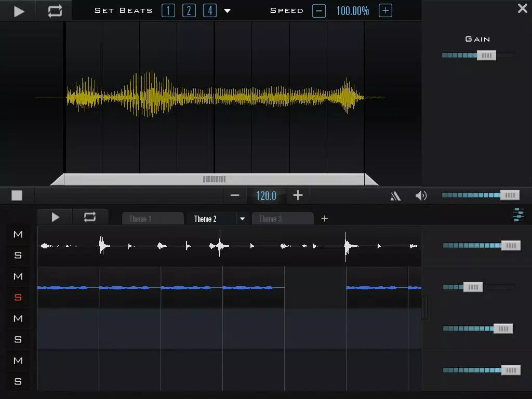The image size is (532, 399).
Task: Raise the tempo with the plus button
Action: 298,195
